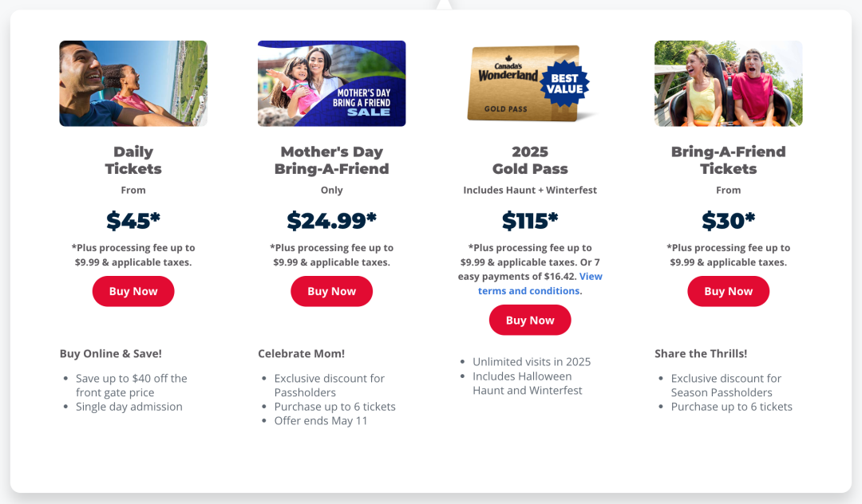Screen dimensions: 862x504
Task: Click the $30 Bring-A-Friend price
Action: (x=729, y=221)
